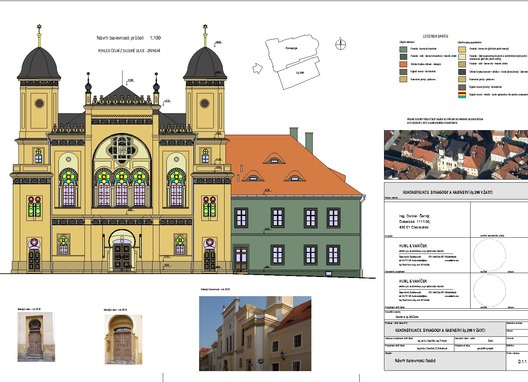This screenshot has width=528, height=382.
Task: Click the view-direction arrow beside the site plan
Action: click(x=257, y=68)
